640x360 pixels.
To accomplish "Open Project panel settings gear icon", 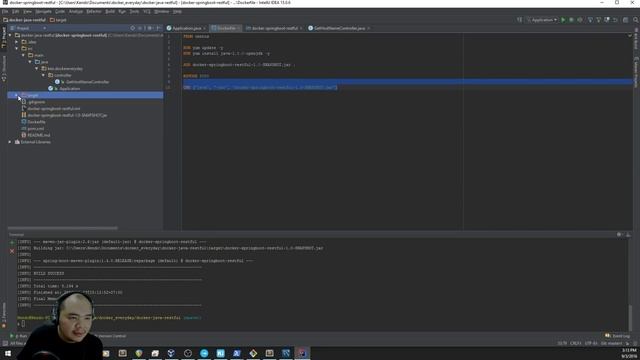I will pos(150,28).
